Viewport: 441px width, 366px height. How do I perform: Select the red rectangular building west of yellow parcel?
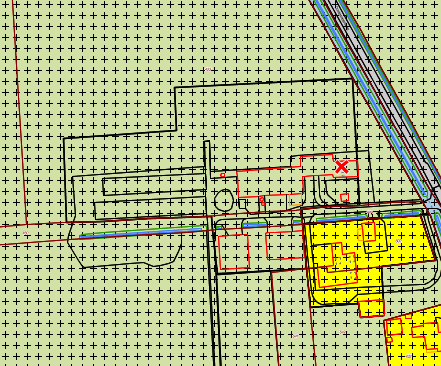coord(285,245)
